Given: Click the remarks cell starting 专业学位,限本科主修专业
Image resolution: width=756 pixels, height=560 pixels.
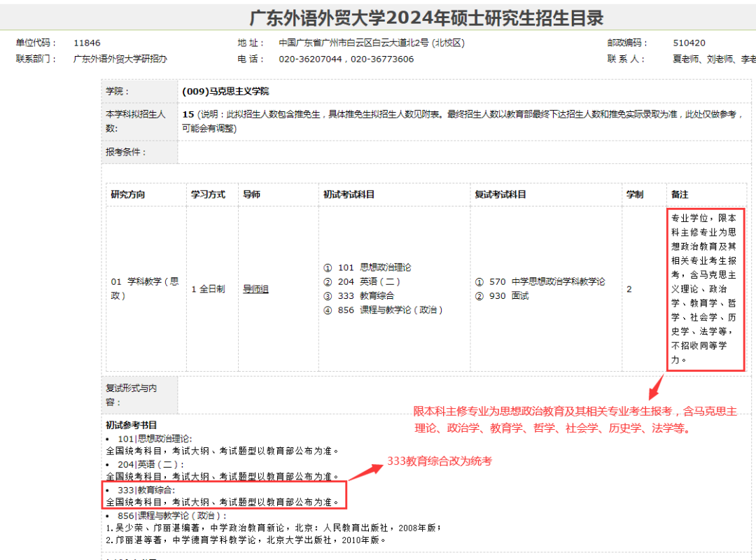Looking at the screenshot, I should (704, 289).
